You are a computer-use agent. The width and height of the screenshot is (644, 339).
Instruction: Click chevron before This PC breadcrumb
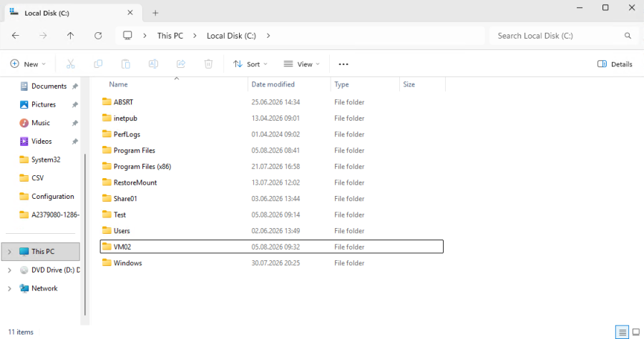(145, 36)
